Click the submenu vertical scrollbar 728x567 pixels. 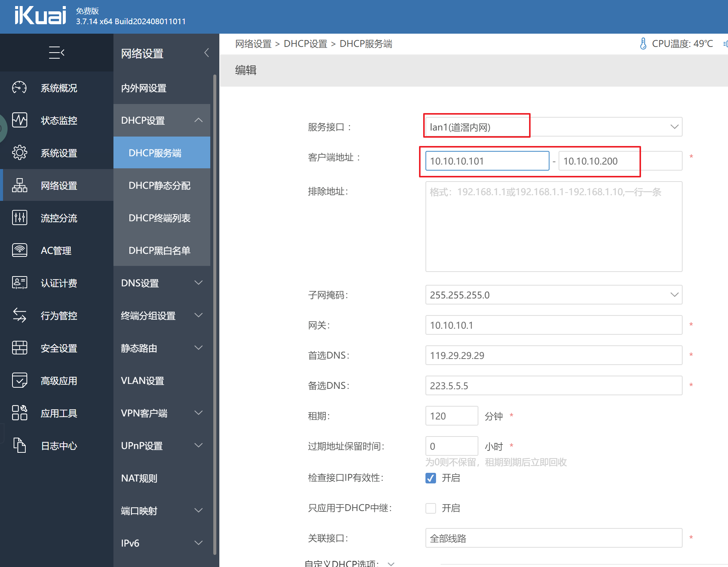click(x=215, y=314)
